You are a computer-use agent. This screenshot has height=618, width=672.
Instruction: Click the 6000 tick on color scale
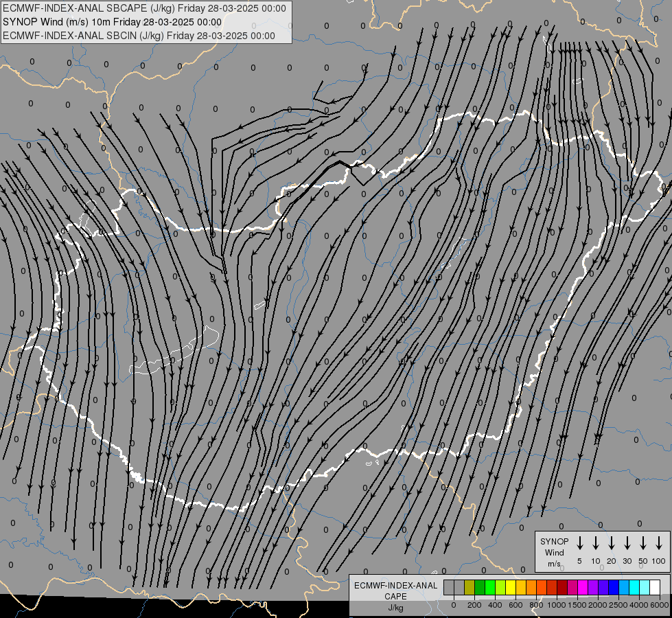(x=660, y=605)
